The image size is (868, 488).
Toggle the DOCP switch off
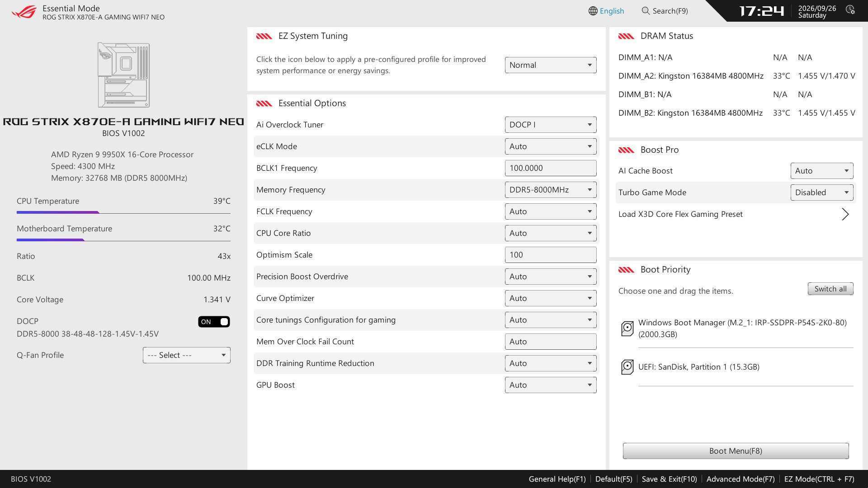tap(214, 322)
